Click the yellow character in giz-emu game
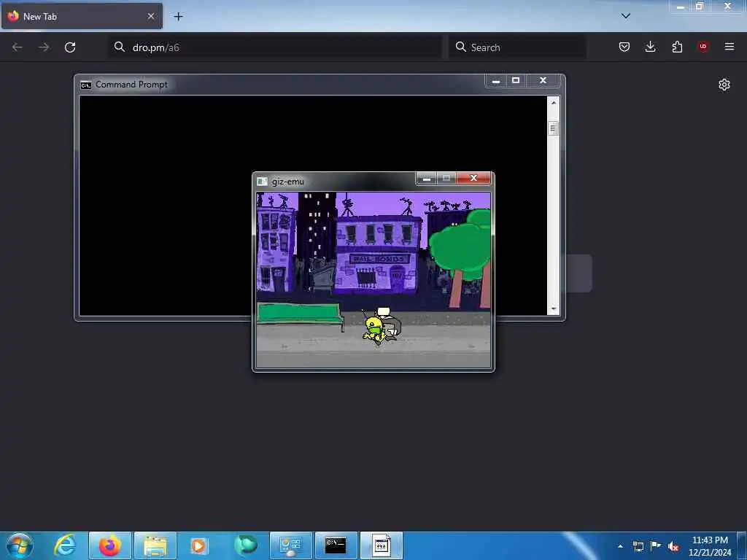 click(374, 330)
